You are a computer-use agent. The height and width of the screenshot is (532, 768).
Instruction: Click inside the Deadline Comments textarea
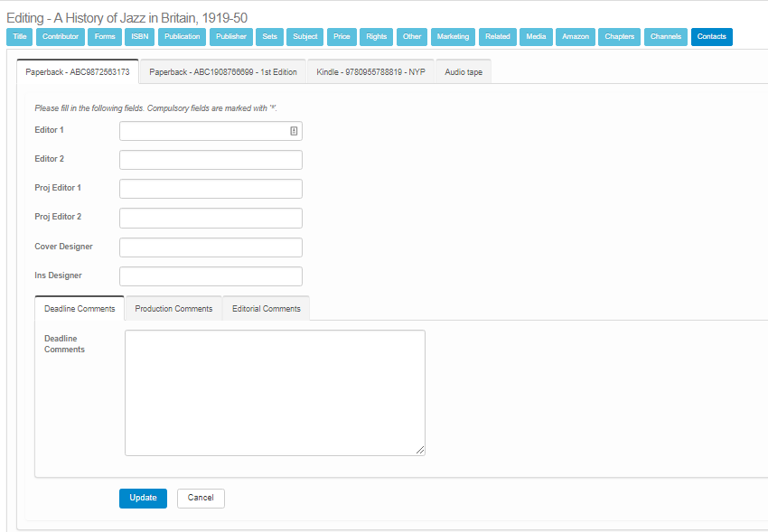pyautogui.click(x=275, y=392)
